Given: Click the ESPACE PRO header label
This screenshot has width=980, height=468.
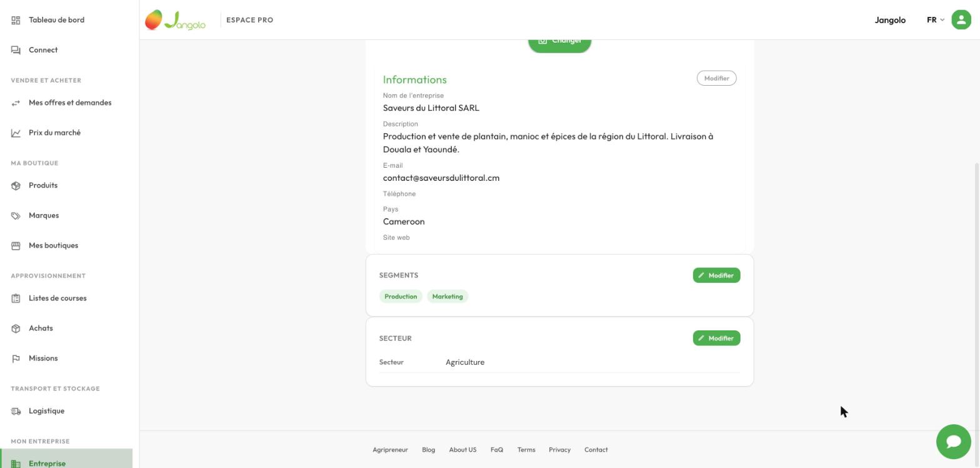Looking at the screenshot, I should pos(249,20).
